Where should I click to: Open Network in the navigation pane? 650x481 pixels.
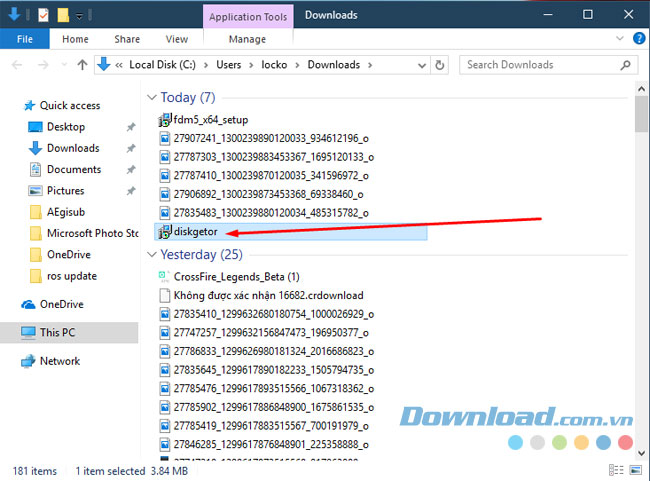[x=59, y=361]
